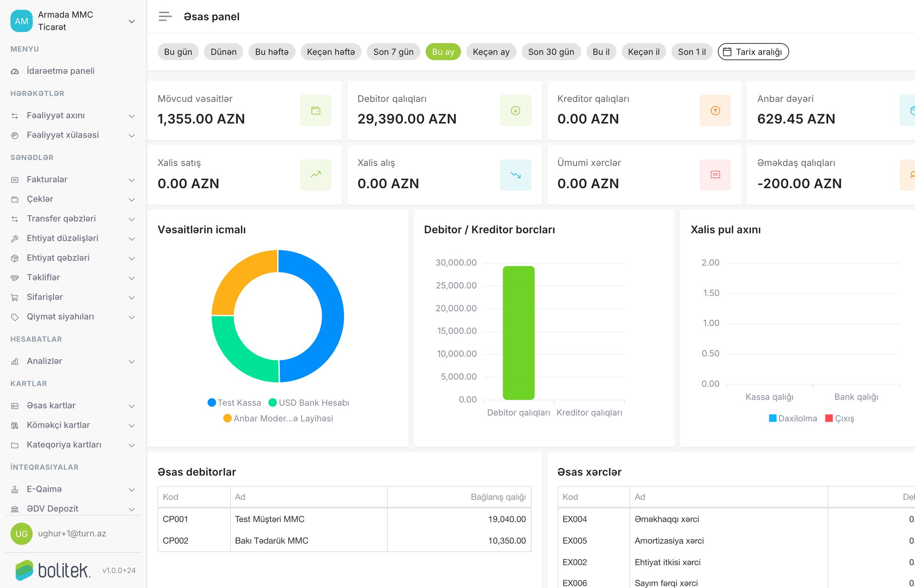
Task: Open the Tarix aralığı date range button
Action: (753, 52)
